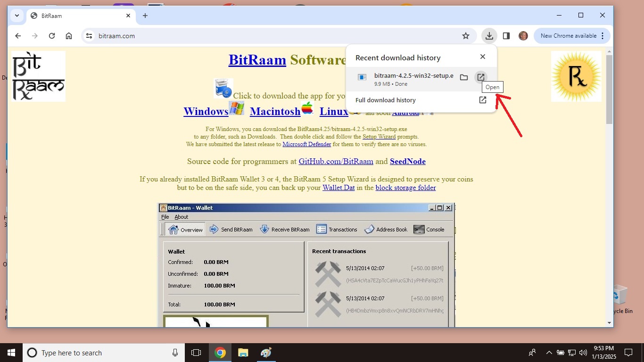Viewport: 644px width, 362px height.
Task: Open the People icon in the system tray
Action: coord(532,353)
